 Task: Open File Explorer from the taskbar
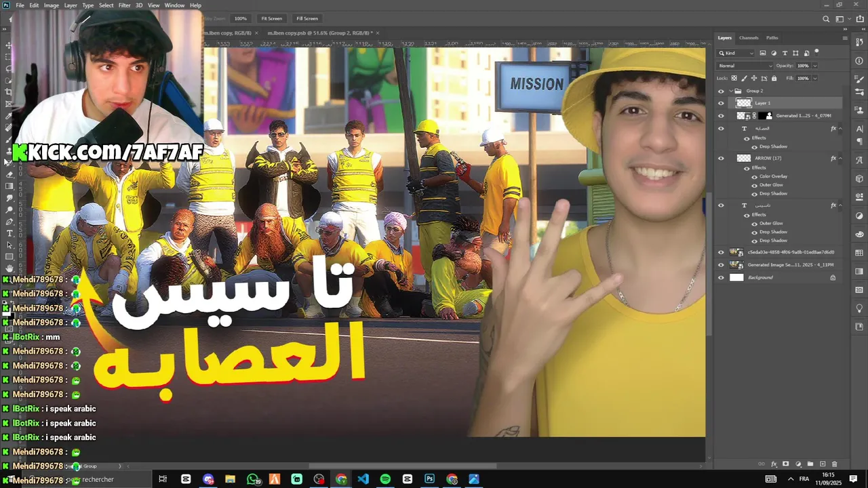(230, 479)
